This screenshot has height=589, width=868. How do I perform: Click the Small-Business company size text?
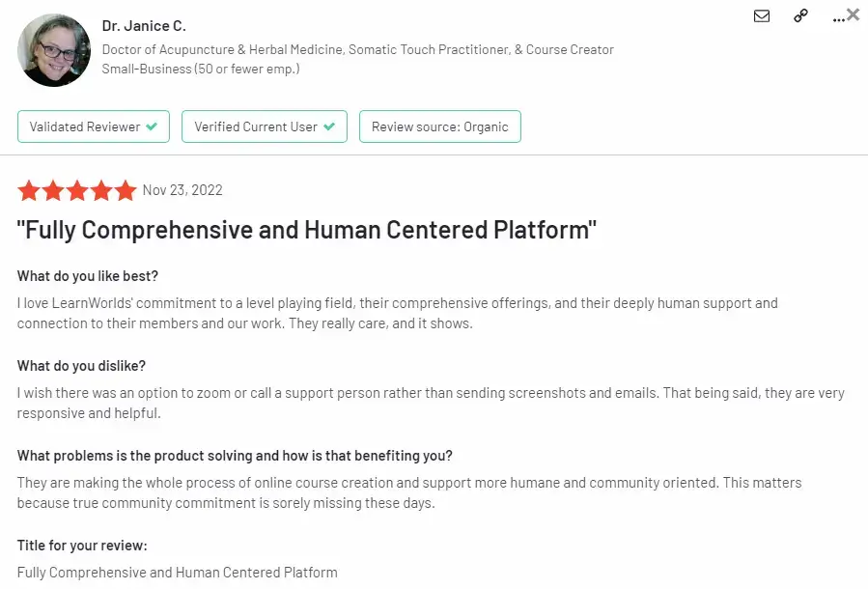tap(201, 69)
